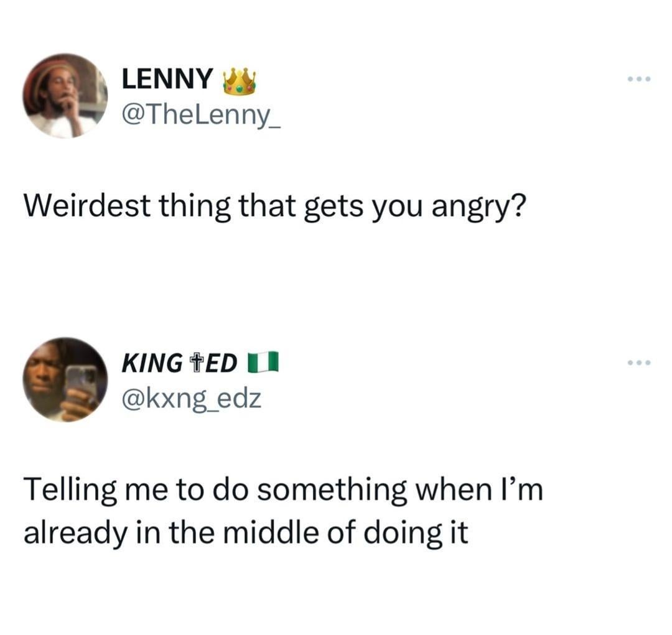Open LENNY's profile picture
672x635 pixels.
pos(65,96)
